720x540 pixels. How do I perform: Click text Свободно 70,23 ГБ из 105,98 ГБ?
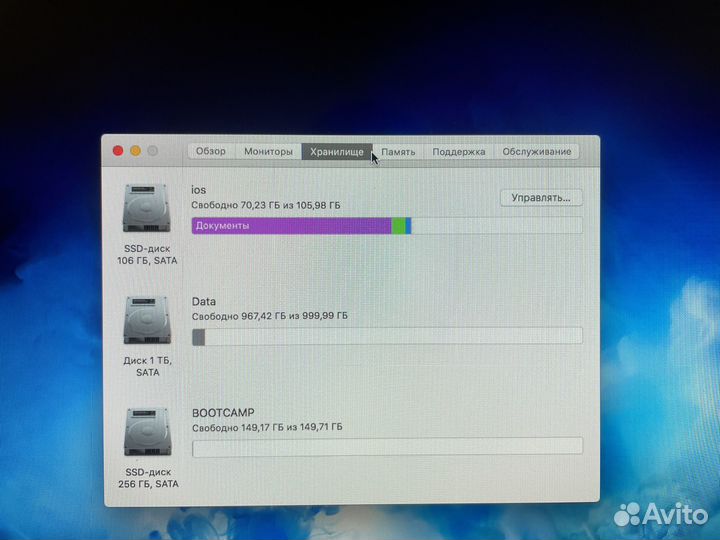[266, 205]
